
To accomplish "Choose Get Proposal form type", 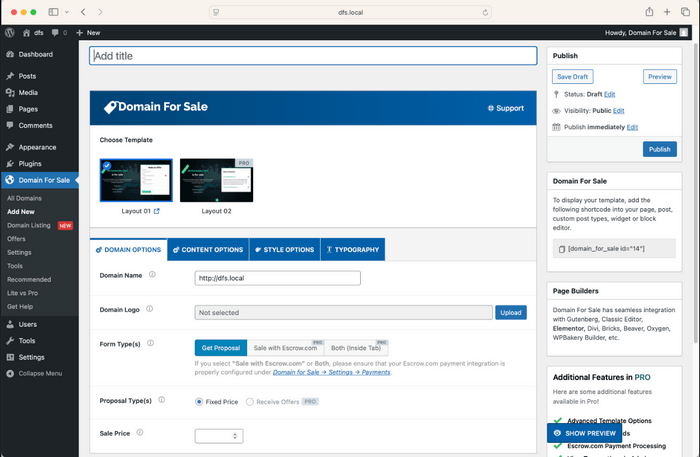I will click(x=221, y=348).
